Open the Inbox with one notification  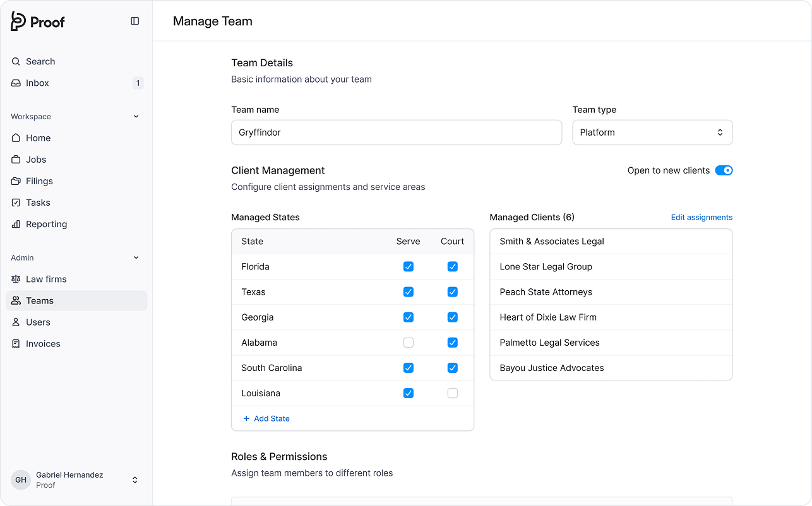[37, 83]
